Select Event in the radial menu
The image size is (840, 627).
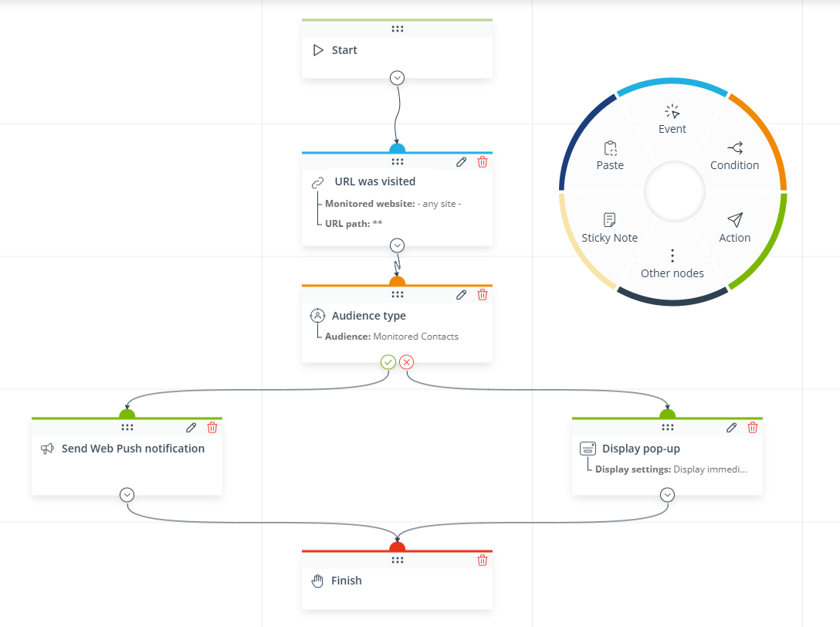(x=672, y=120)
